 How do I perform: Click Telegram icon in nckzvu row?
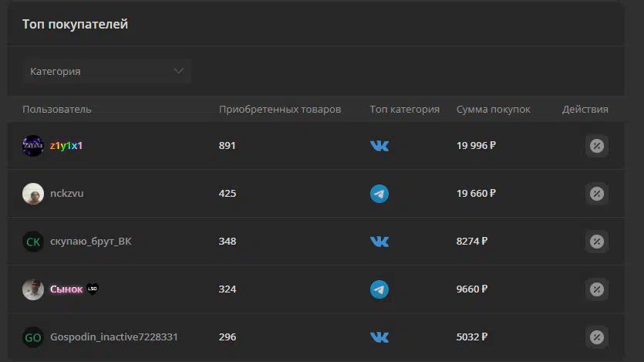(x=379, y=194)
